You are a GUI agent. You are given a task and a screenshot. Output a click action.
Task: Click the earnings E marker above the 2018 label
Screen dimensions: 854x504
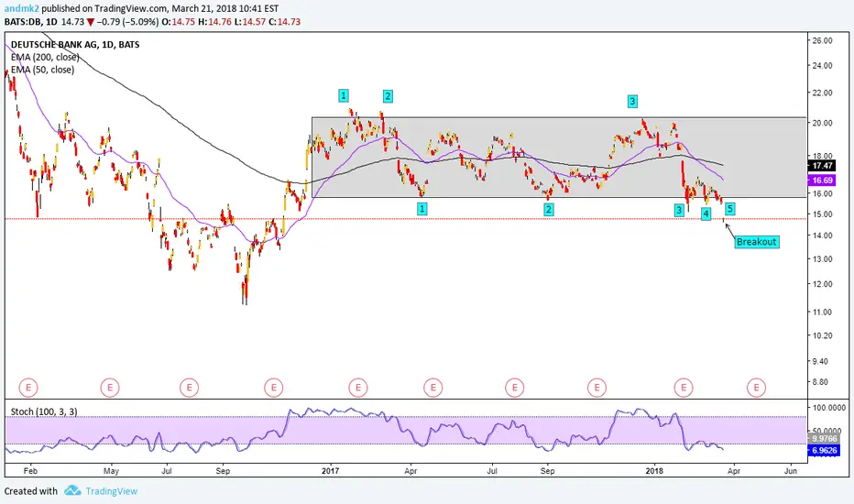coord(683,388)
